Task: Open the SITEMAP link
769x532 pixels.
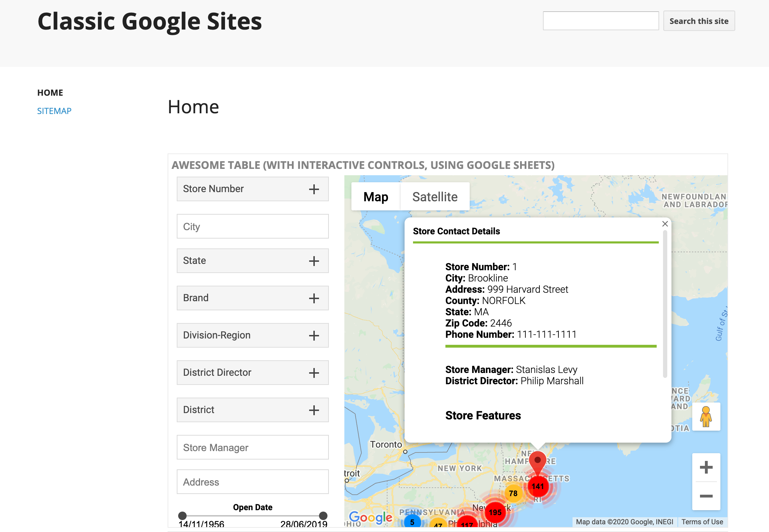Action: point(54,111)
